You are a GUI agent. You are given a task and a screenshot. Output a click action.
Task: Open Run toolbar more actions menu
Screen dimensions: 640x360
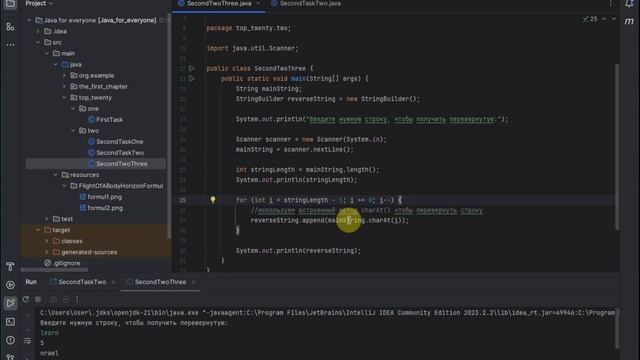77,300
